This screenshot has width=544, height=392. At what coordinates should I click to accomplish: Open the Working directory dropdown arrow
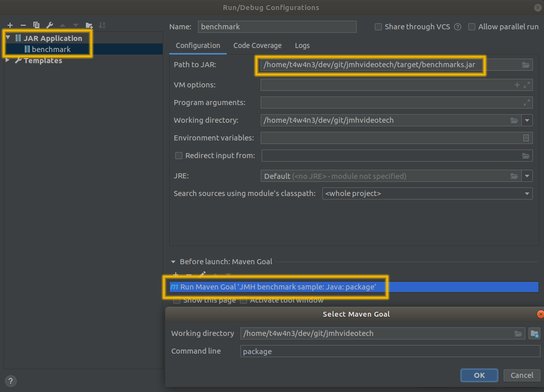[x=527, y=121]
